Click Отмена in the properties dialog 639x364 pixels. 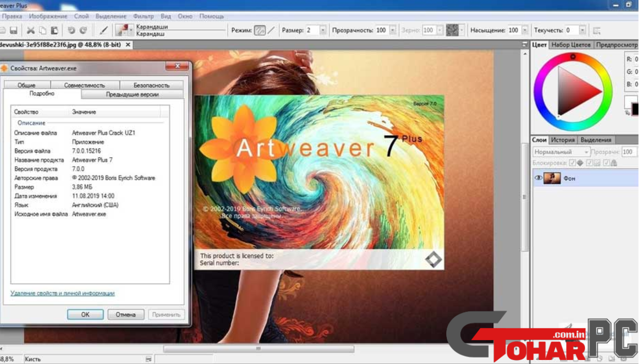pyautogui.click(x=126, y=315)
